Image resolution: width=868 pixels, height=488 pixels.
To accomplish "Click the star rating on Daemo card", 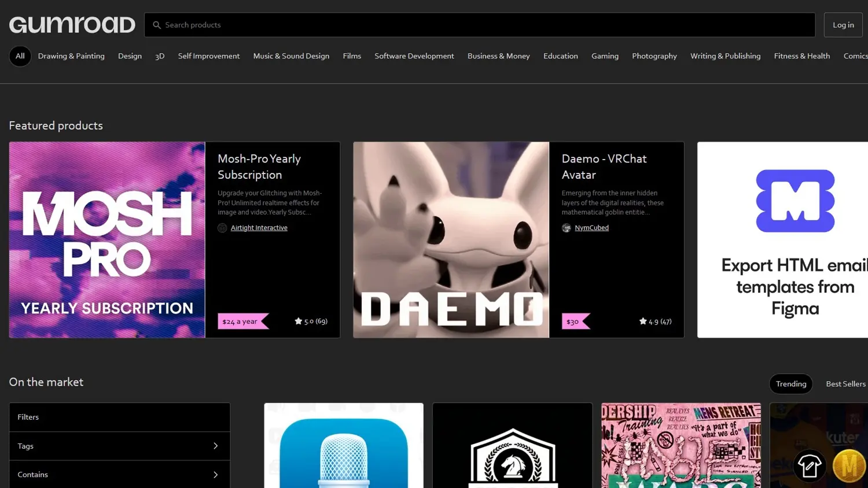I will click(x=656, y=321).
